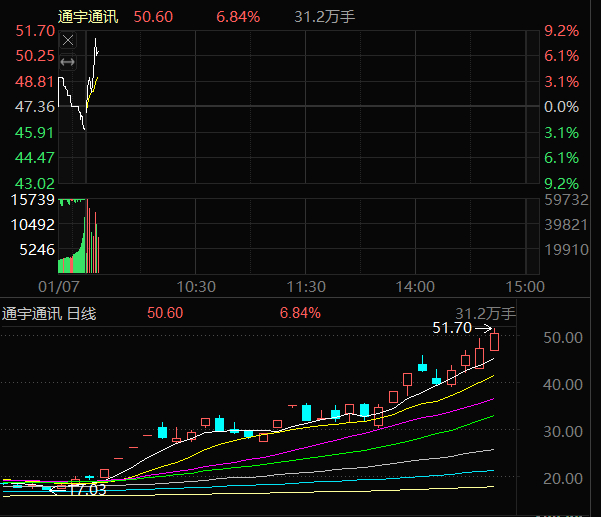Click 6.84% change in intraday header
This screenshot has height=517, width=601.
238,17
